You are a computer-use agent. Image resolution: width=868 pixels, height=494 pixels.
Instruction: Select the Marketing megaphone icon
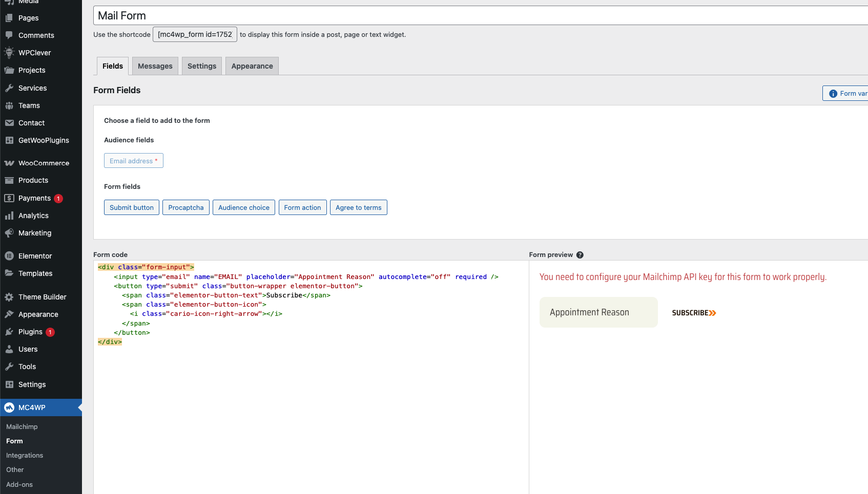click(9, 233)
